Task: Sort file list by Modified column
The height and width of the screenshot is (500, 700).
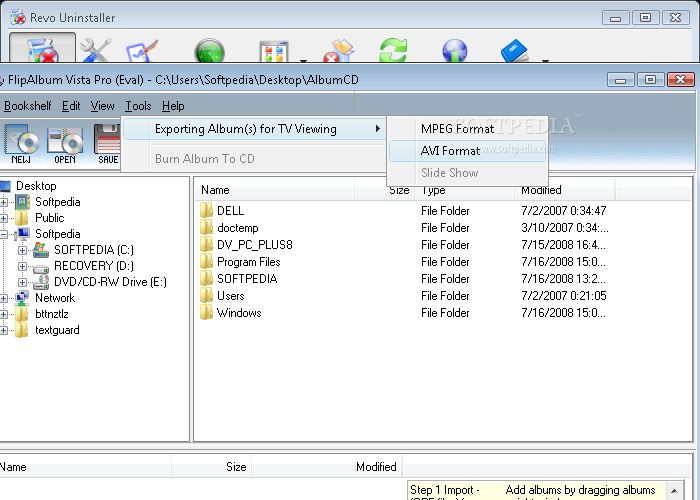Action: click(x=565, y=190)
